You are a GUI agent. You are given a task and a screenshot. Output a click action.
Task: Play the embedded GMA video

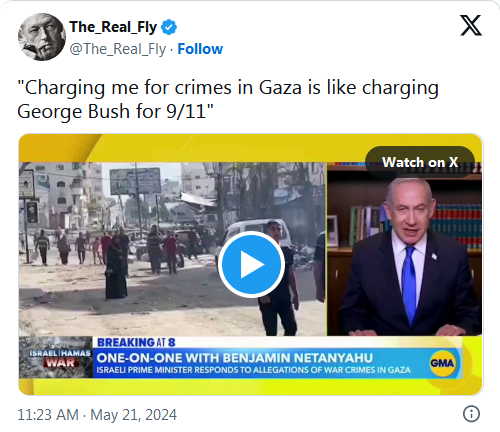click(251, 264)
